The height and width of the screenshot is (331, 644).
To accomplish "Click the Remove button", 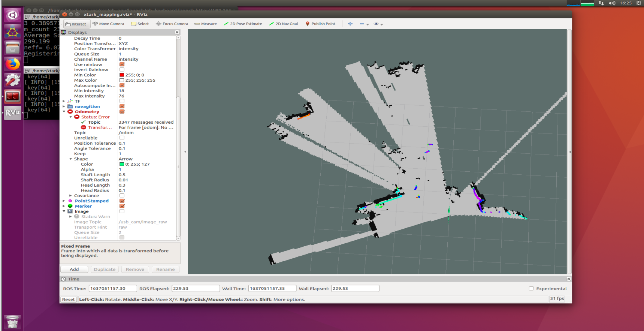I will pyautogui.click(x=135, y=269).
